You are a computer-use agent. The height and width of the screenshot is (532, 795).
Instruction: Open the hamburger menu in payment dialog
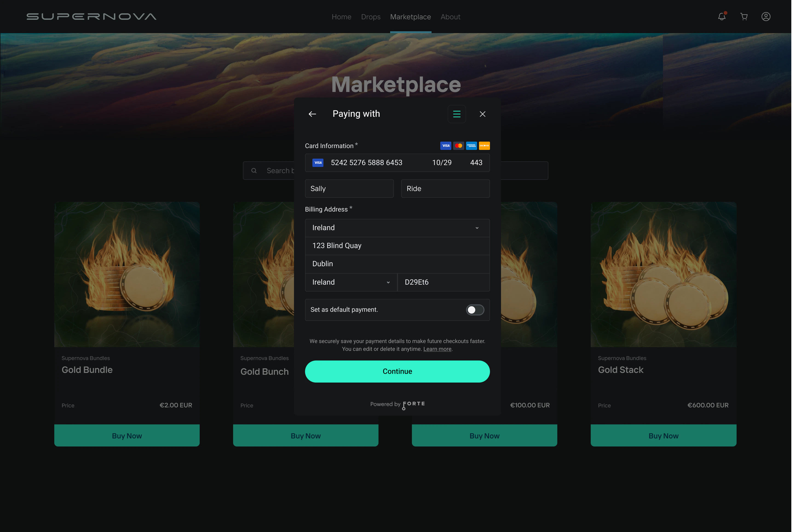coord(457,114)
